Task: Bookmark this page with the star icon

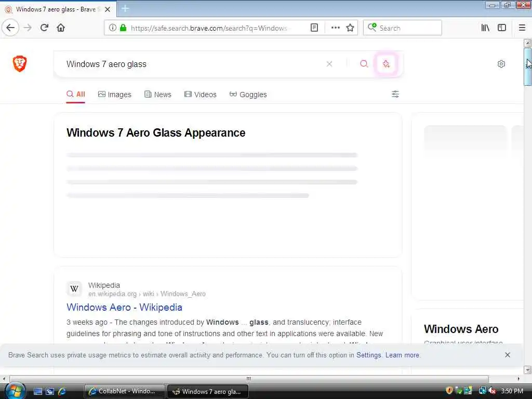Action: click(350, 28)
